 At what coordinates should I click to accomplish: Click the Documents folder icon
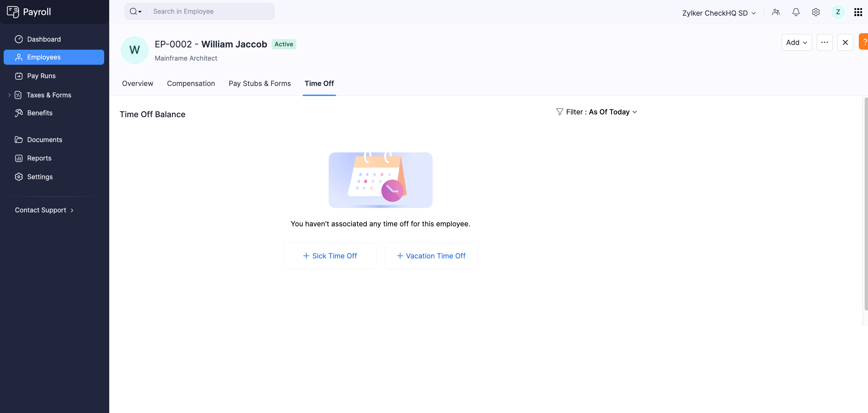(19, 140)
